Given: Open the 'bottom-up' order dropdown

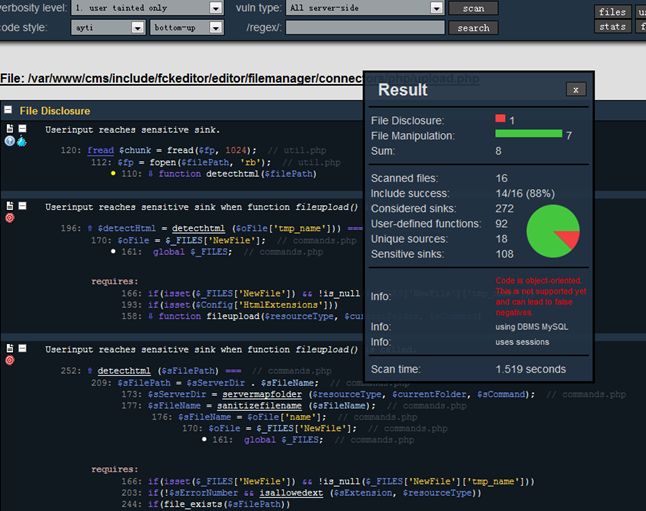Looking at the screenshot, I should (x=187, y=28).
